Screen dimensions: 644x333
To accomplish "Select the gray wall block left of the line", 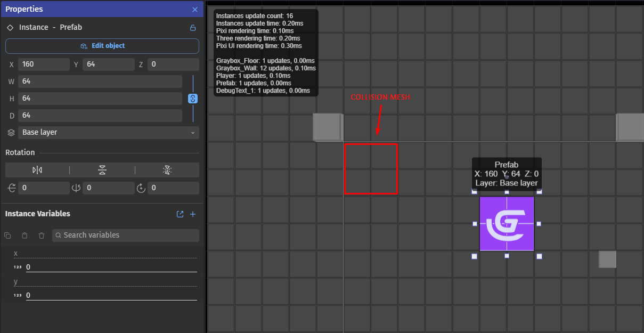I will (x=327, y=127).
